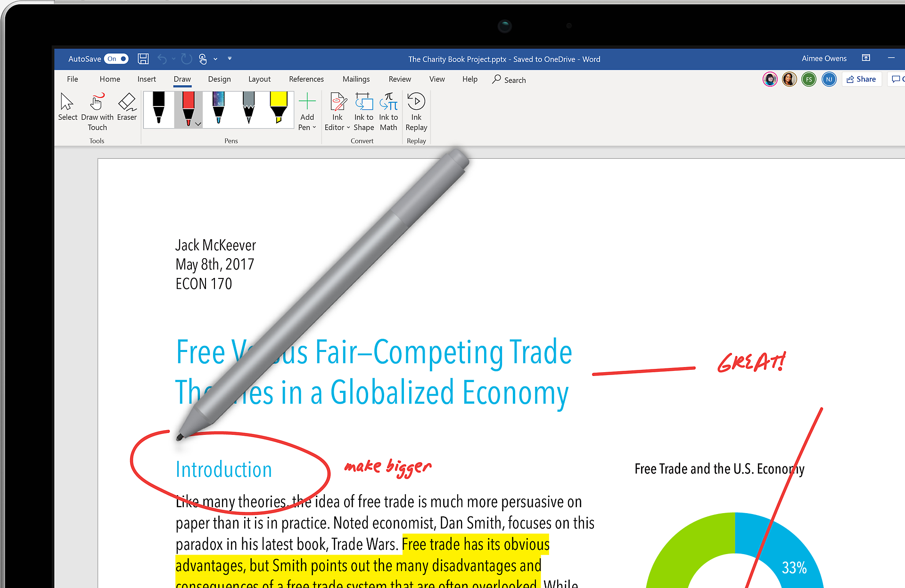
Task: Save the document with the floppy disk icon
Action: [x=143, y=59]
